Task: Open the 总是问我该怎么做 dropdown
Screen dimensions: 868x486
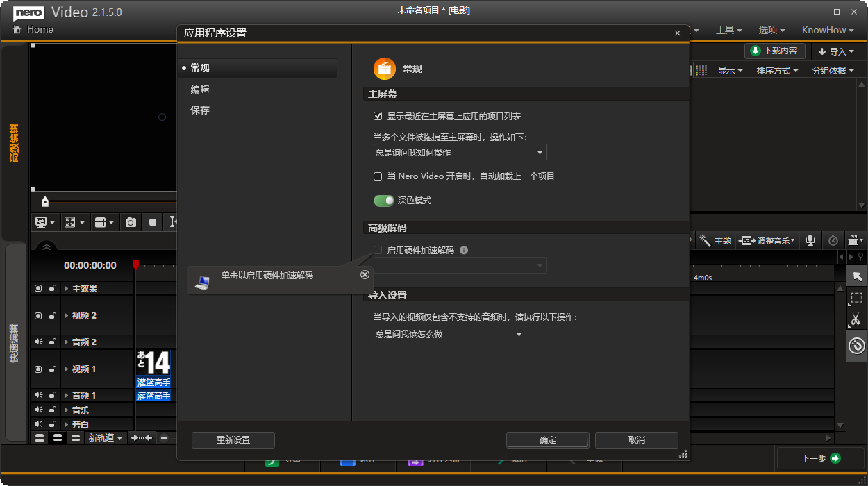Action: 450,334
